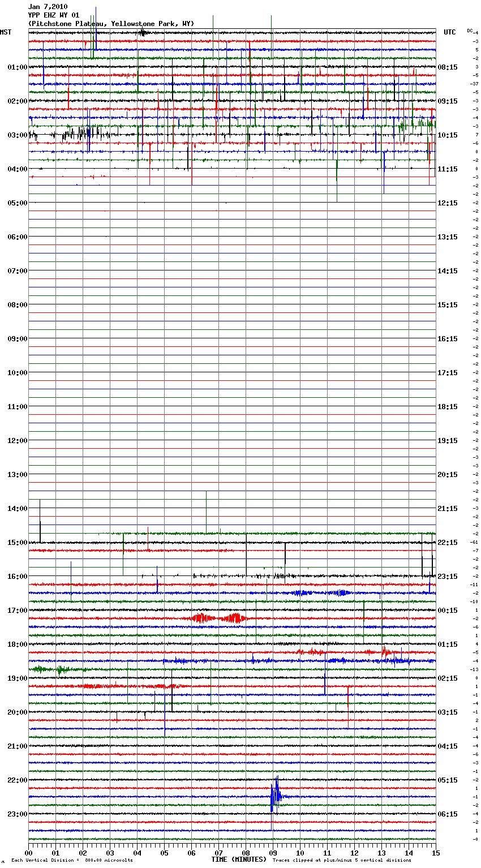Click the MST label '17:00'
This screenshot has width=481, height=868.
18,611
